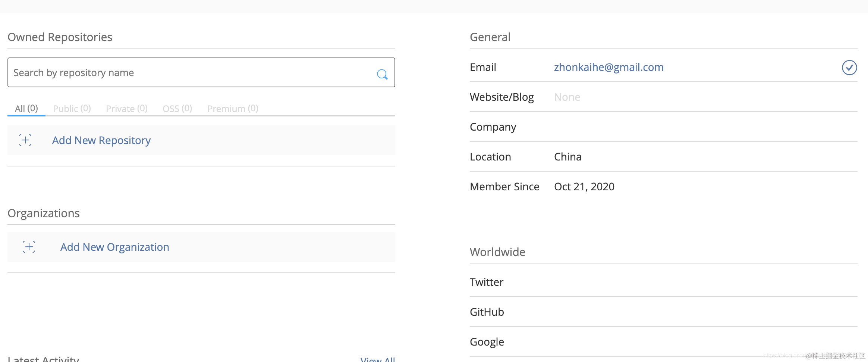Click the Twitter row label

487,282
